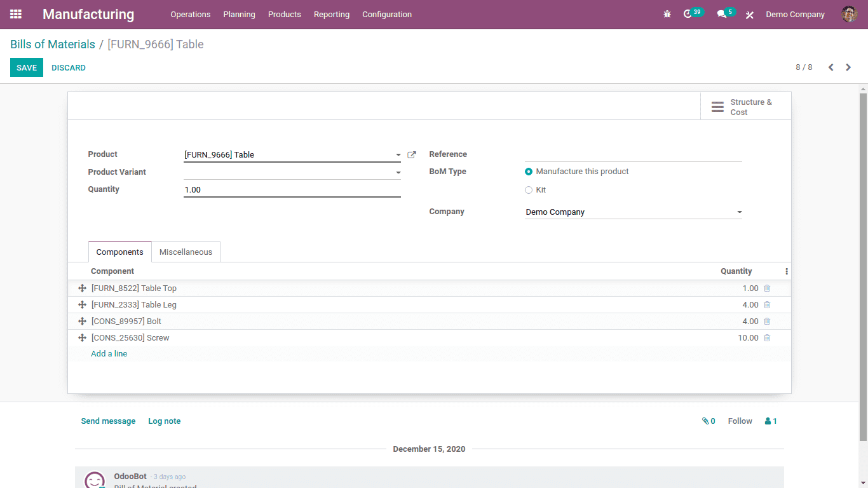
Task: Select Manufacture this product radio
Action: point(529,172)
